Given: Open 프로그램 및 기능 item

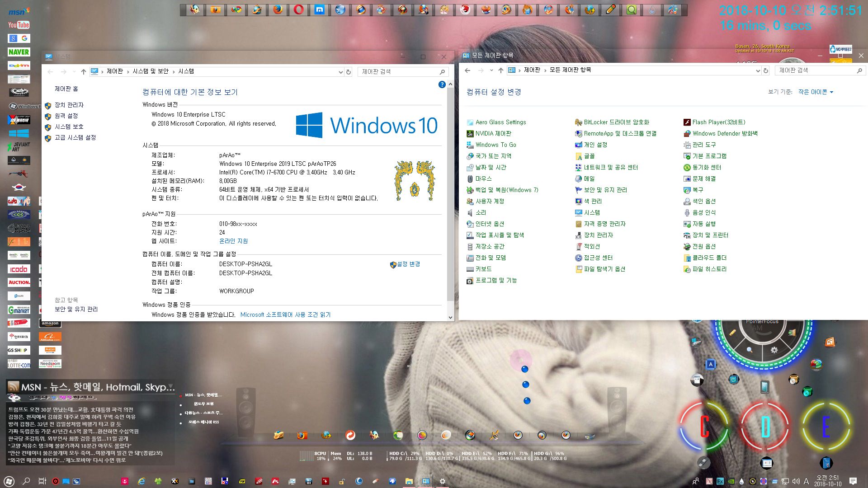Looking at the screenshot, I should (x=491, y=280).
